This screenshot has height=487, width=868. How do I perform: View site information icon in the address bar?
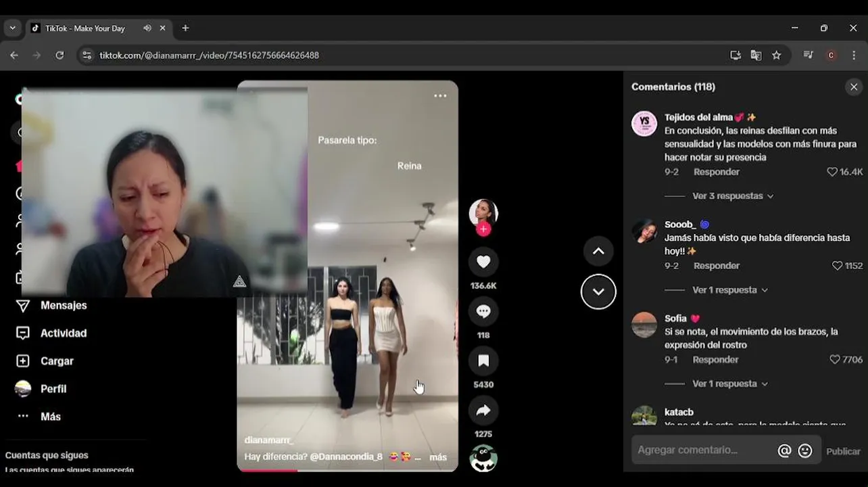[x=87, y=55]
